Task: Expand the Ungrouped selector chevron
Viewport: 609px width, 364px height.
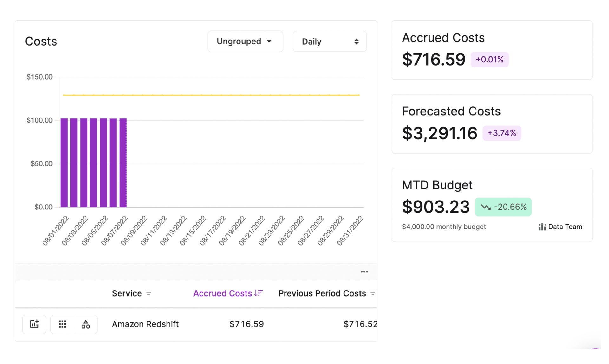Action: coord(269,41)
